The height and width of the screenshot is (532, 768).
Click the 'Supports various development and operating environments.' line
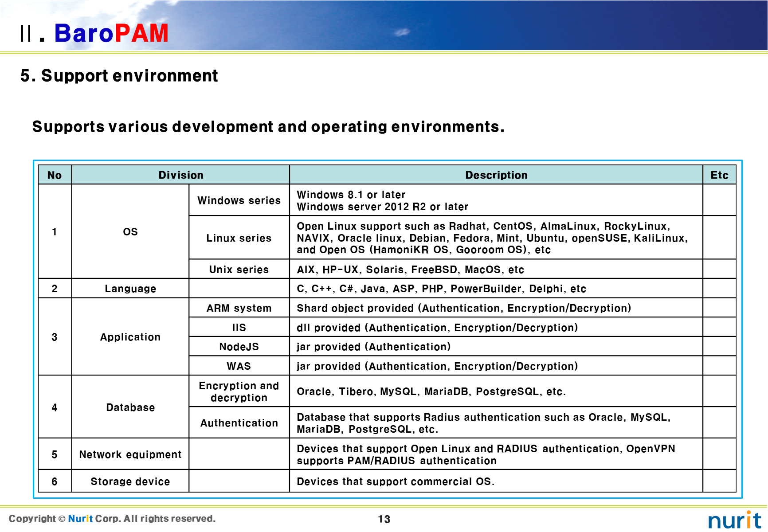click(268, 127)
